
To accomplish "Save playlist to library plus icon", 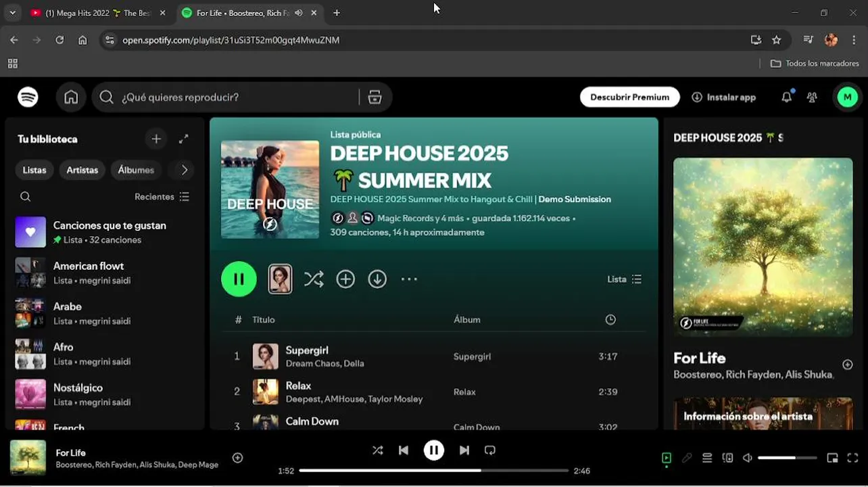I will [x=345, y=279].
